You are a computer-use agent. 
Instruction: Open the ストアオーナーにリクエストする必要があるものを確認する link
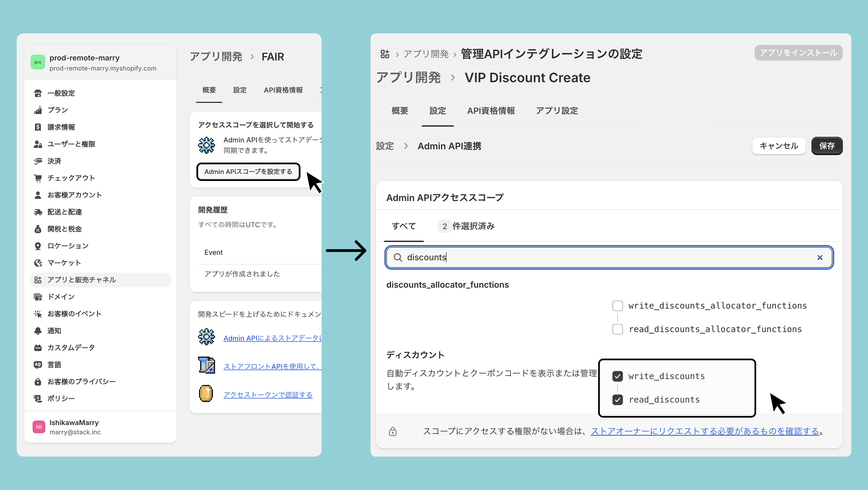click(705, 431)
